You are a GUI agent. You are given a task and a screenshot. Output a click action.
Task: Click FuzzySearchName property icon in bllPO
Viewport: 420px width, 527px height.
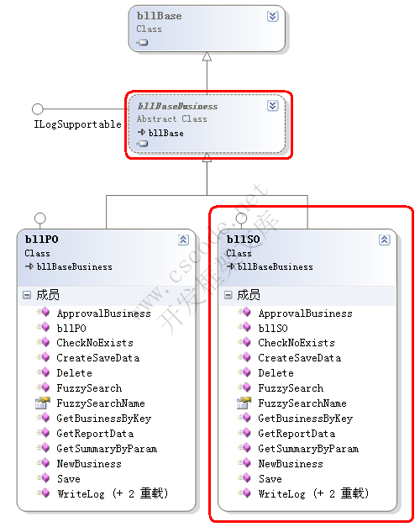(43, 403)
